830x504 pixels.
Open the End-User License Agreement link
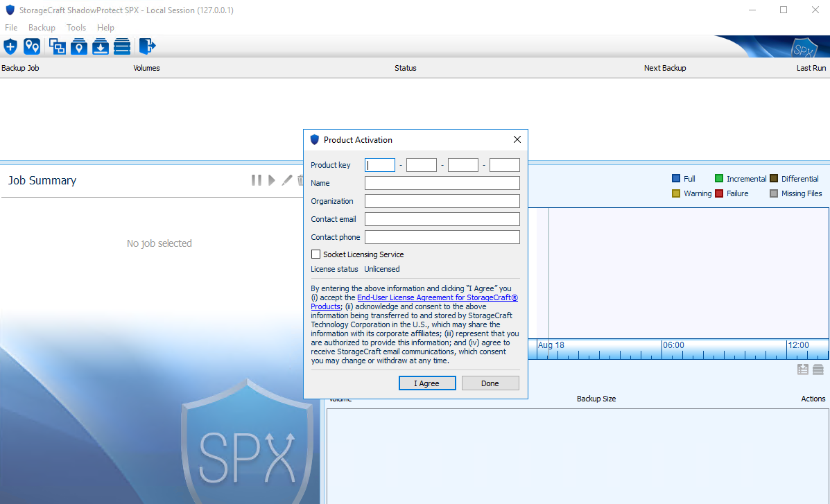coord(437,297)
